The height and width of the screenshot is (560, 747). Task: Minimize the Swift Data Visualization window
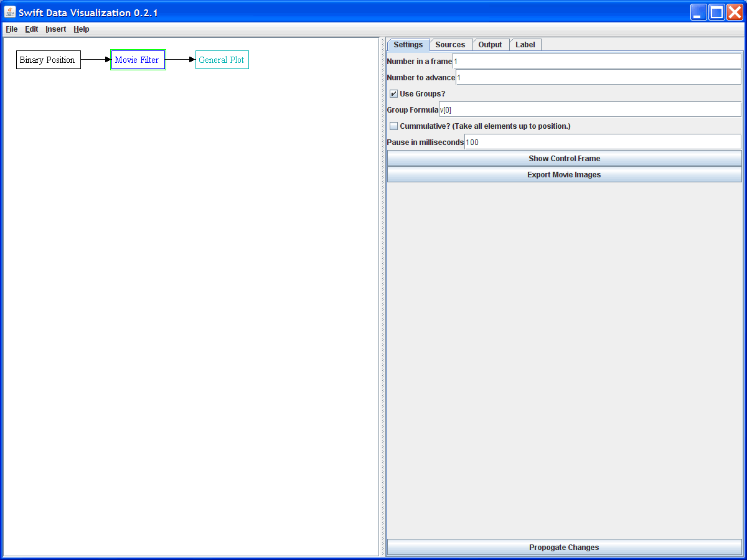pyautogui.click(x=698, y=12)
